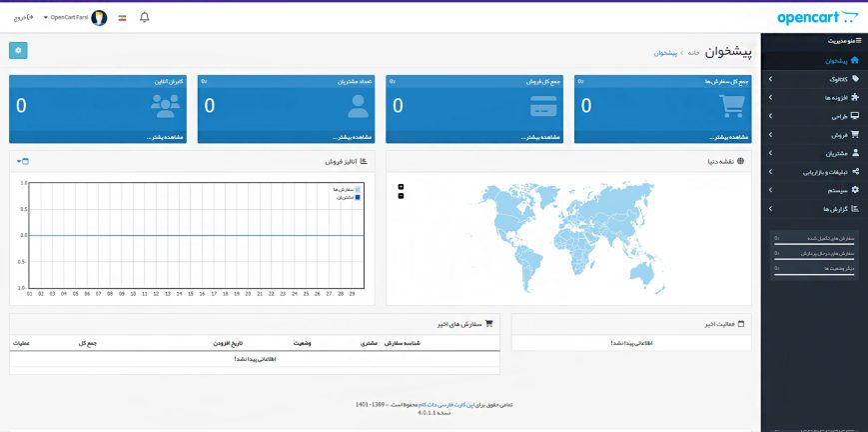Select پیشخوان in the sidebar
Viewport: 868px width, 432px height.
click(x=814, y=61)
